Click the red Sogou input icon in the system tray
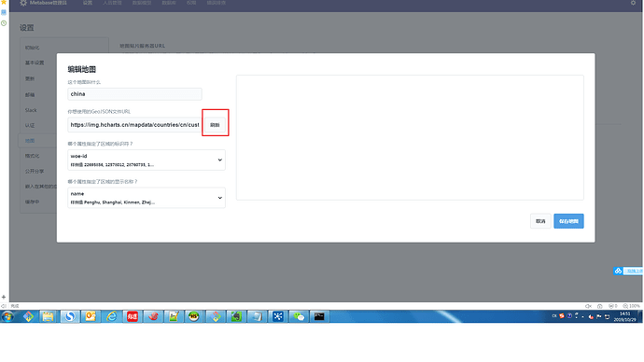Screen dimensions: 644x362 pyautogui.click(x=562, y=316)
